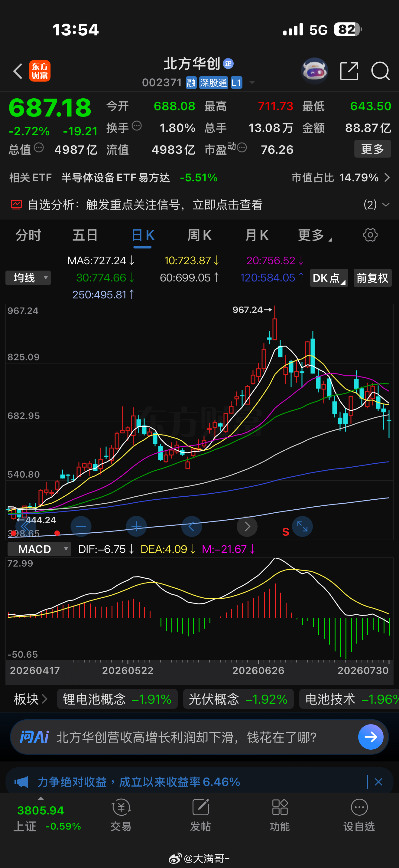Screen dimensions: 399x868
Task: Expand stock code dropdown arrow
Action: point(252,83)
